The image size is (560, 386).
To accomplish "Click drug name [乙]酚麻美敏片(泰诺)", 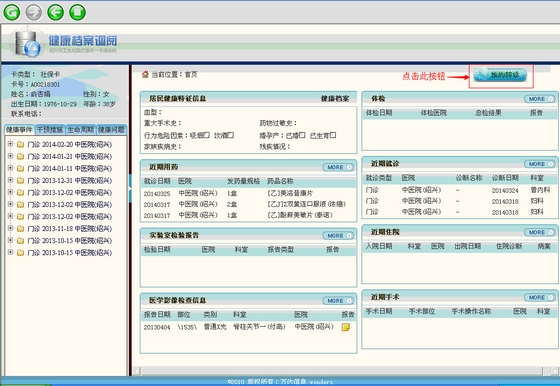I will 300,215.
